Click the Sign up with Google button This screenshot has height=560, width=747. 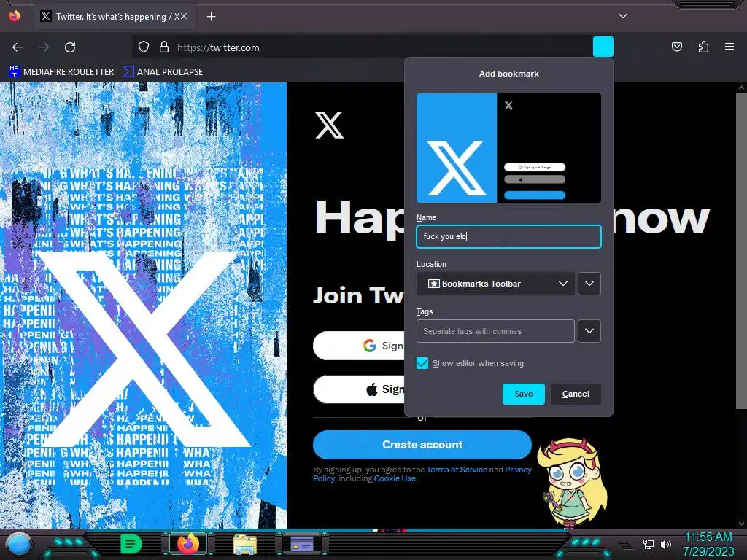359,346
